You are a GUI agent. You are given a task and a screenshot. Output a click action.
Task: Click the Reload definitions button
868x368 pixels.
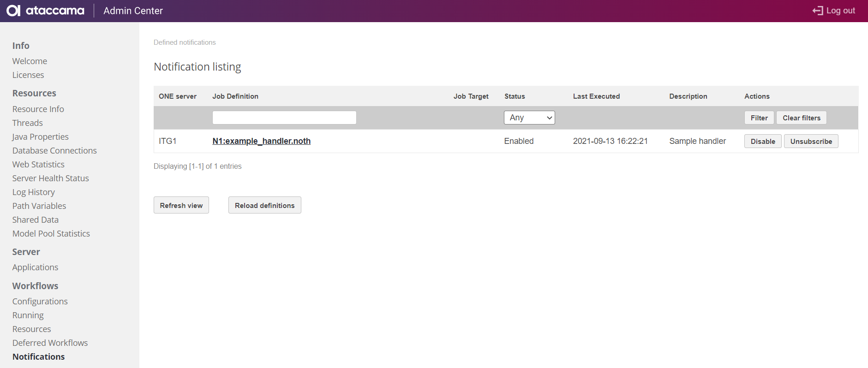pyautogui.click(x=264, y=205)
